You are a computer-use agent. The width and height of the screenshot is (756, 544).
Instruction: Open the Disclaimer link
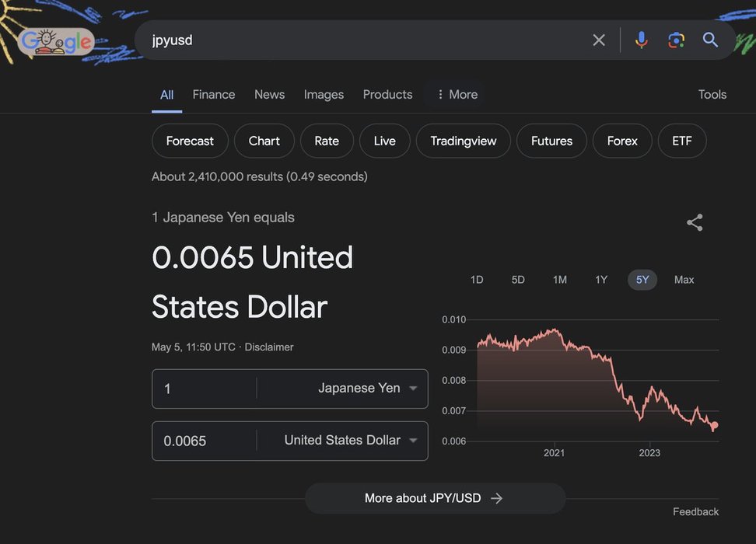[x=269, y=347]
